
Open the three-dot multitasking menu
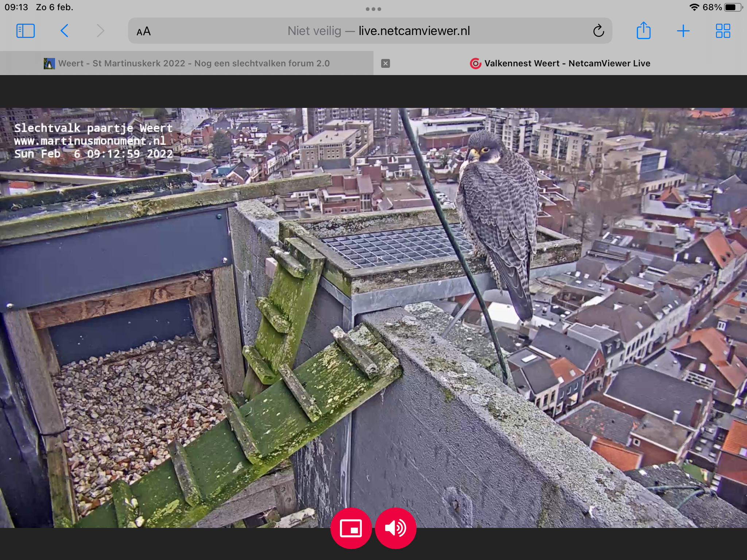[x=373, y=9]
